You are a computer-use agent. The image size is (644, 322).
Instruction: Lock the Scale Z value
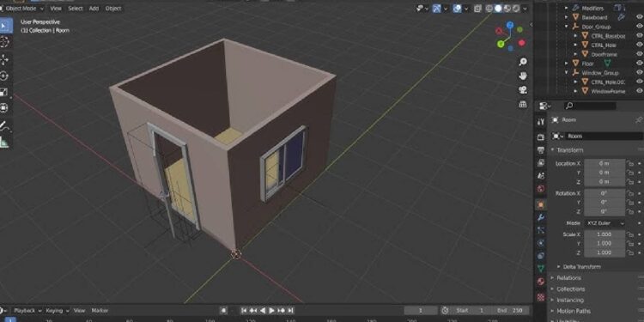tap(630, 252)
